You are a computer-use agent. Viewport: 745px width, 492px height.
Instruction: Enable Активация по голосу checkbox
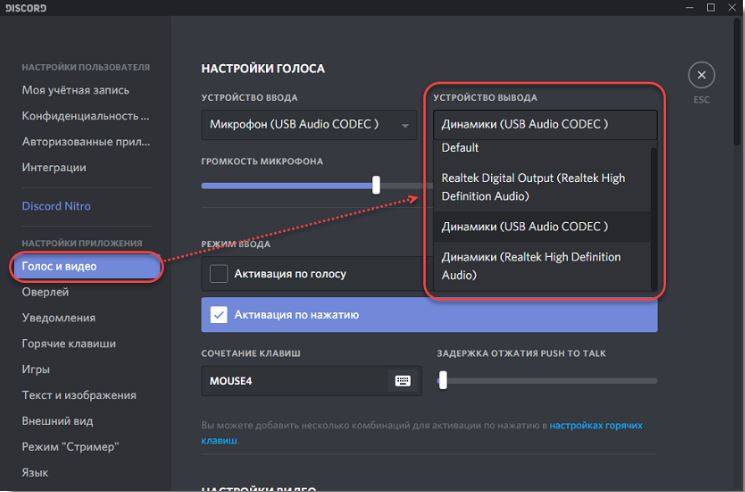click(x=219, y=274)
